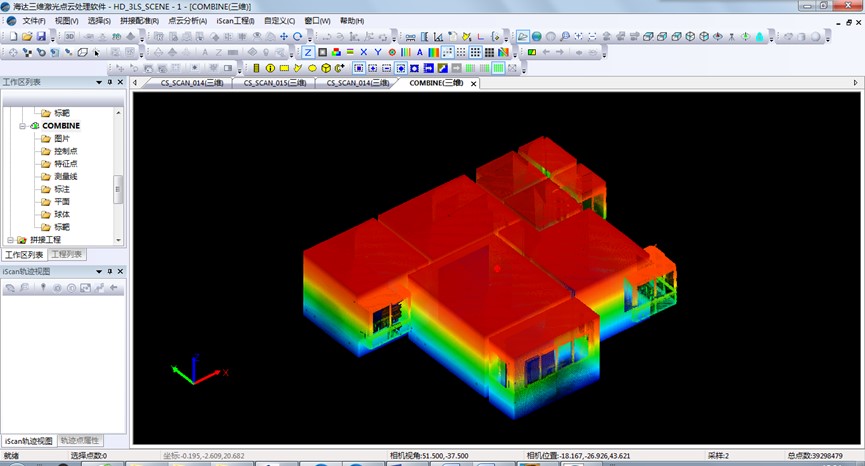
Task: Click the yellow info circle icon
Action: [270, 68]
